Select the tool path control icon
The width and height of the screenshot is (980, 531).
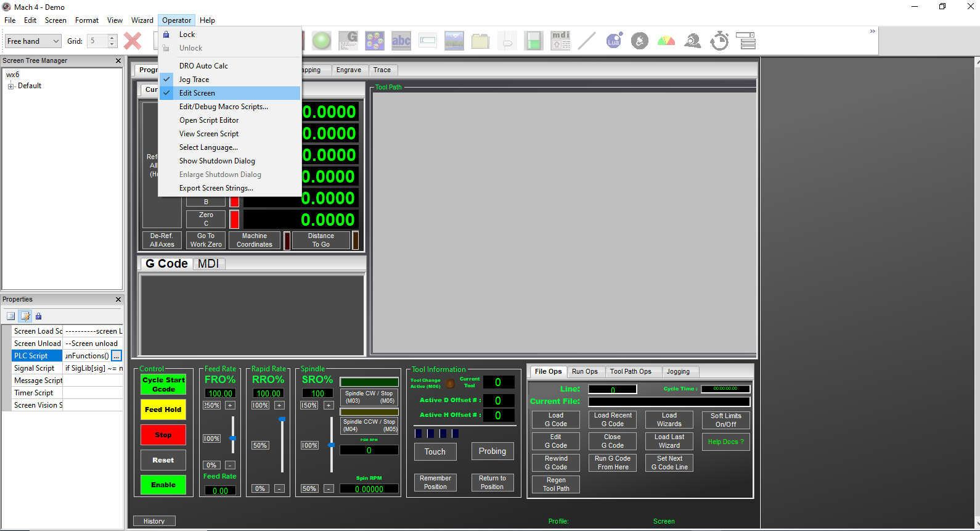[x=375, y=41]
